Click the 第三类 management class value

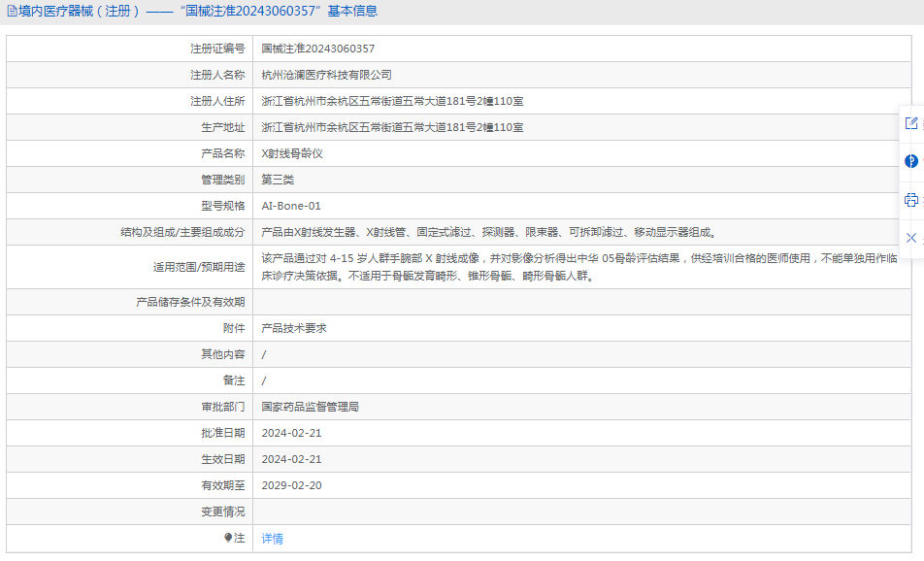tap(278, 180)
